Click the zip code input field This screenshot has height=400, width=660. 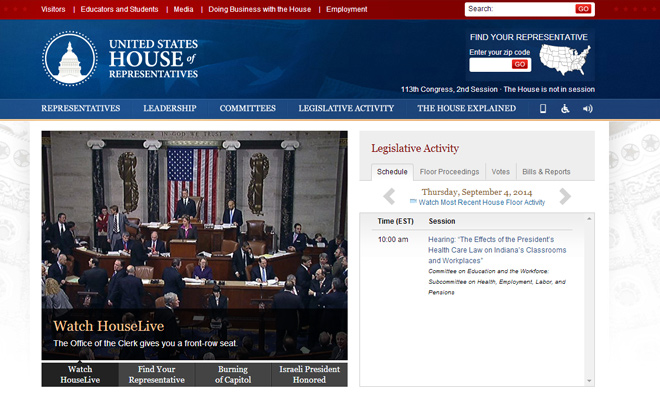[490, 65]
